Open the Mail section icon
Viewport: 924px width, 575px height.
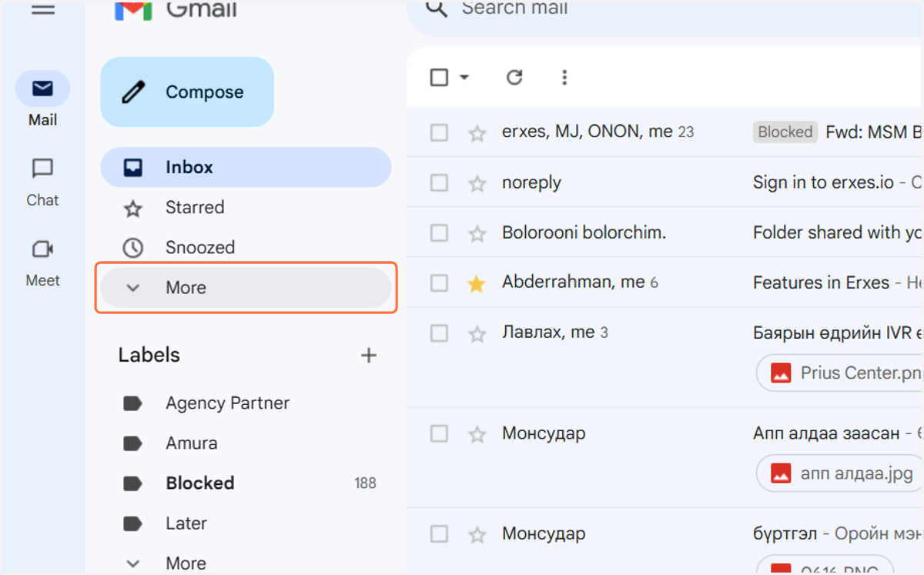coord(42,89)
